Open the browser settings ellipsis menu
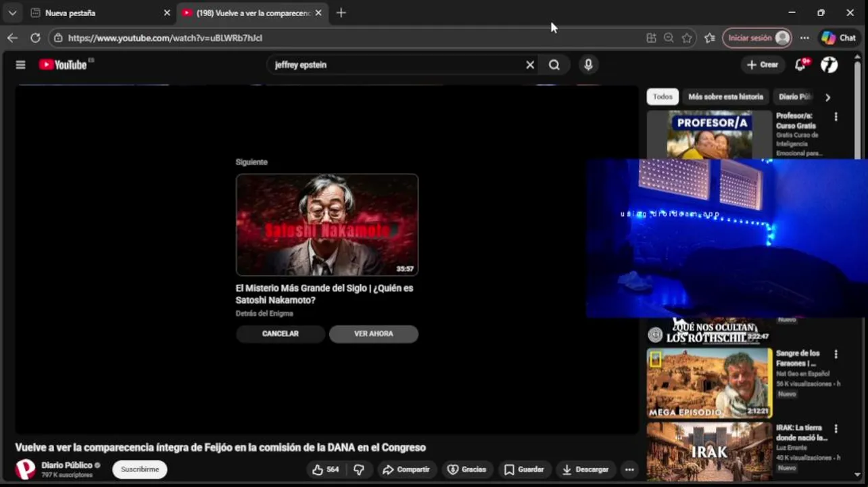868x487 pixels. tap(804, 38)
